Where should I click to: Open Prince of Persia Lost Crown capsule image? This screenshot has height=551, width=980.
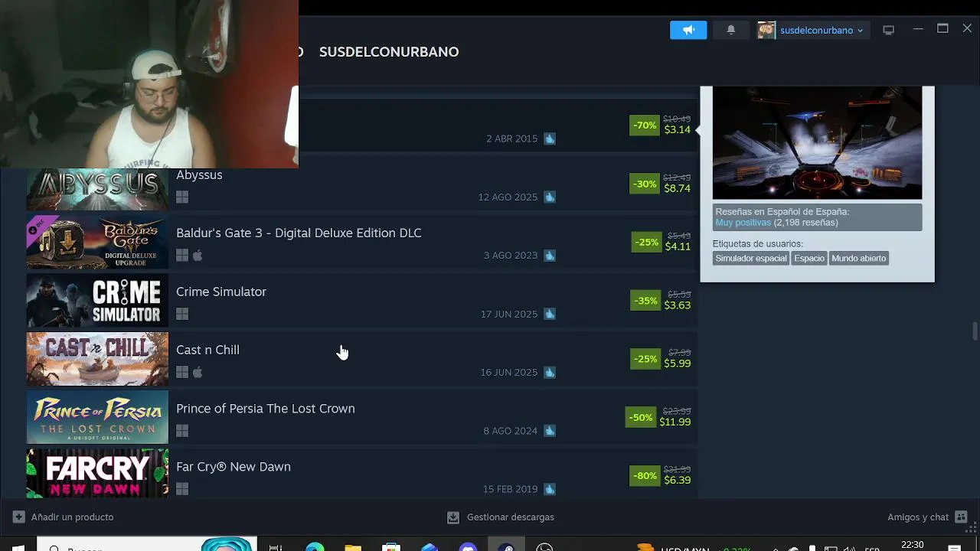coord(97,417)
